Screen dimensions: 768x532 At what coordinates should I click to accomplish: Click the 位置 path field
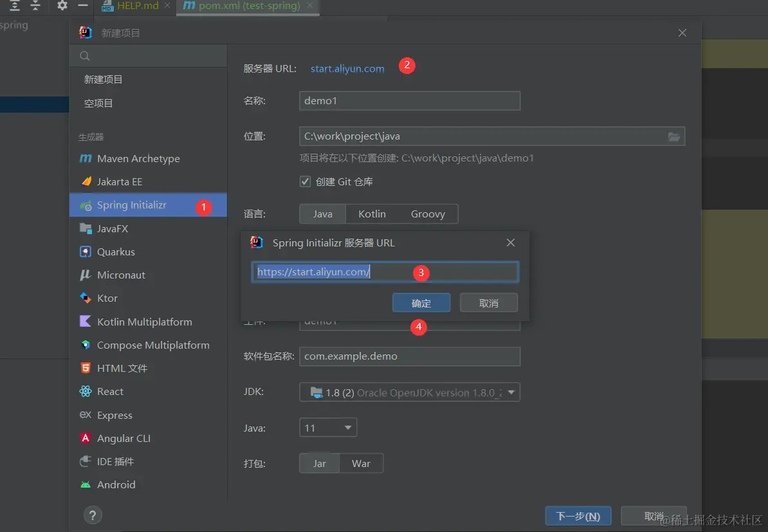pyautogui.click(x=492, y=136)
